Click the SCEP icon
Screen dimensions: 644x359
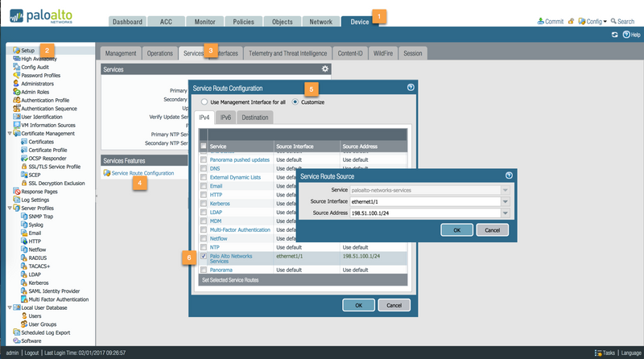pos(24,175)
